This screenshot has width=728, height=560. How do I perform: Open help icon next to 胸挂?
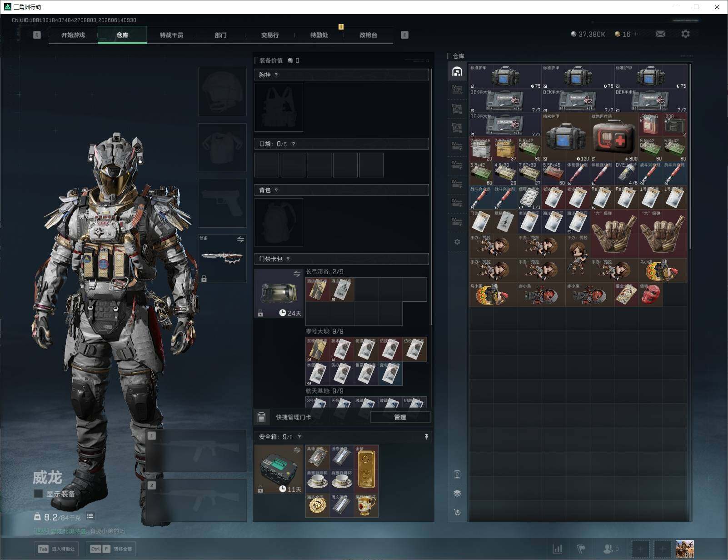pos(276,75)
